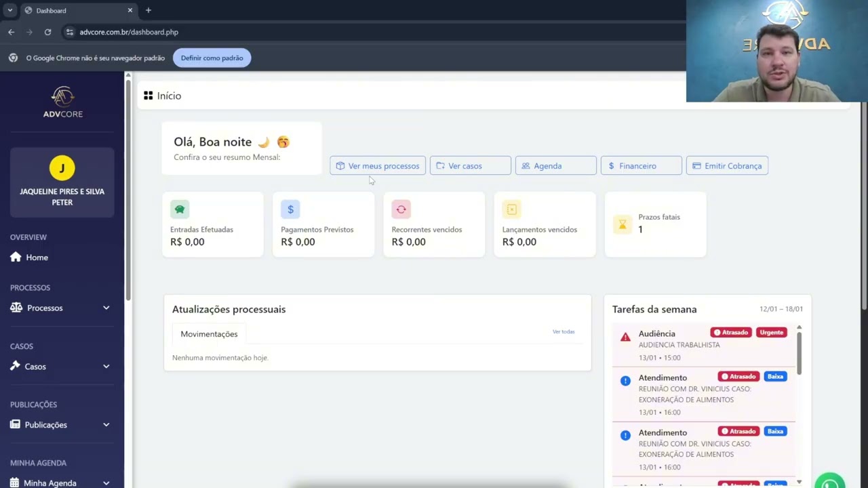Click the Recorrentes vencidos refresh icon
This screenshot has height=488, width=868.
pos(401,209)
